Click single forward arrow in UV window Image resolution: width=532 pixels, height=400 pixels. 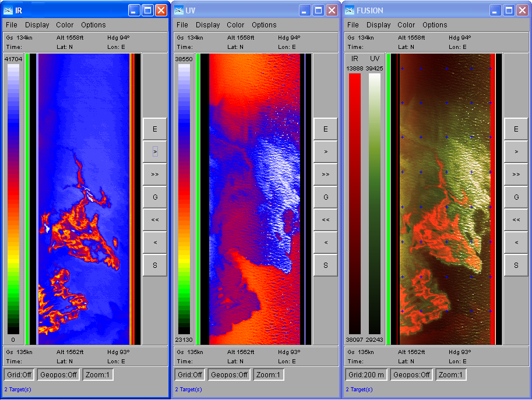[x=325, y=151]
